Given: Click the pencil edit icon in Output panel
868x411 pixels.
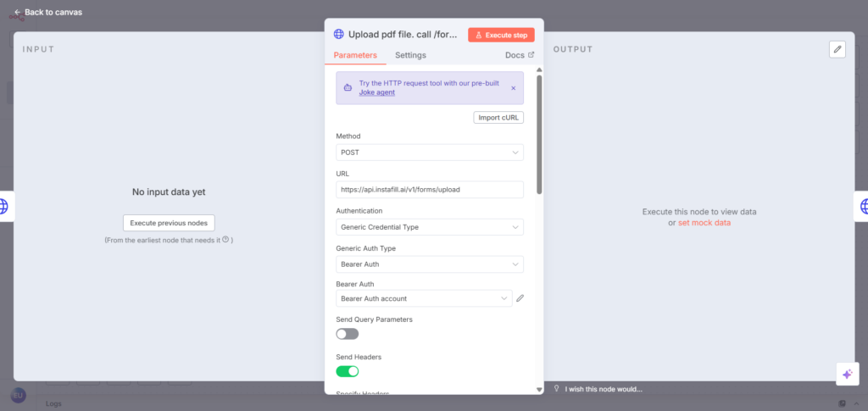Looking at the screenshot, I should point(837,49).
